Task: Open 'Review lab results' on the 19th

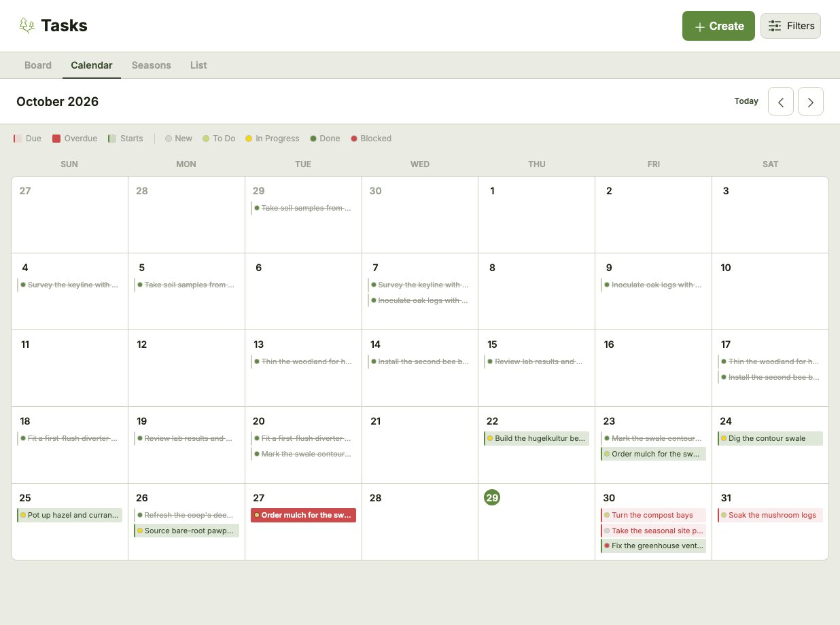Action: click(x=186, y=438)
